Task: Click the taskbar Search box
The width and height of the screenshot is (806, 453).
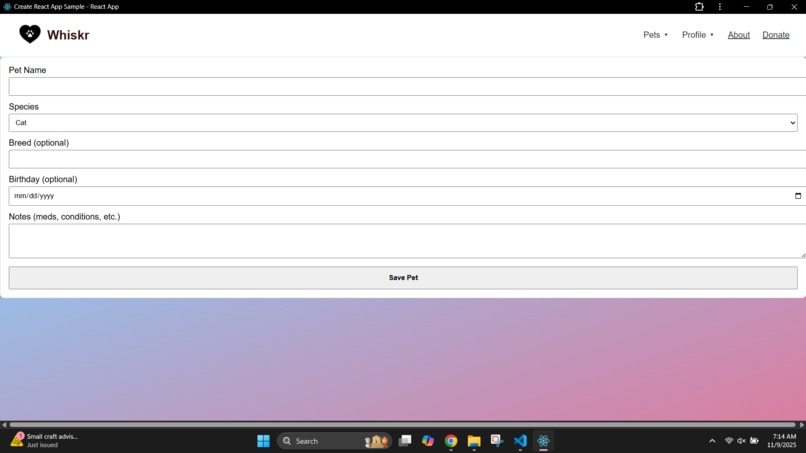Action: [x=334, y=441]
